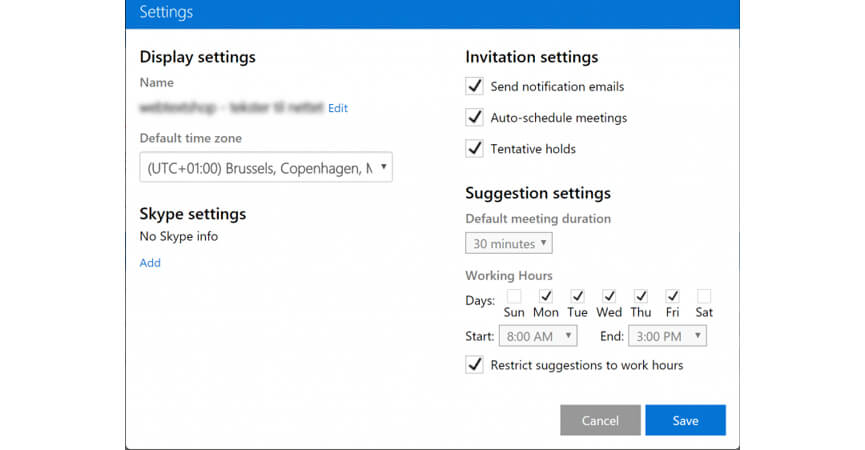The height and width of the screenshot is (450, 865).
Task: Check the Sat working day checkbox
Action: tap(704, 296)
